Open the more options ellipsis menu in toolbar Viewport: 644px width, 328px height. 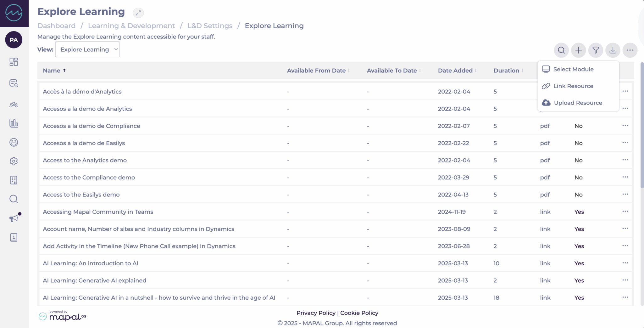629,50
